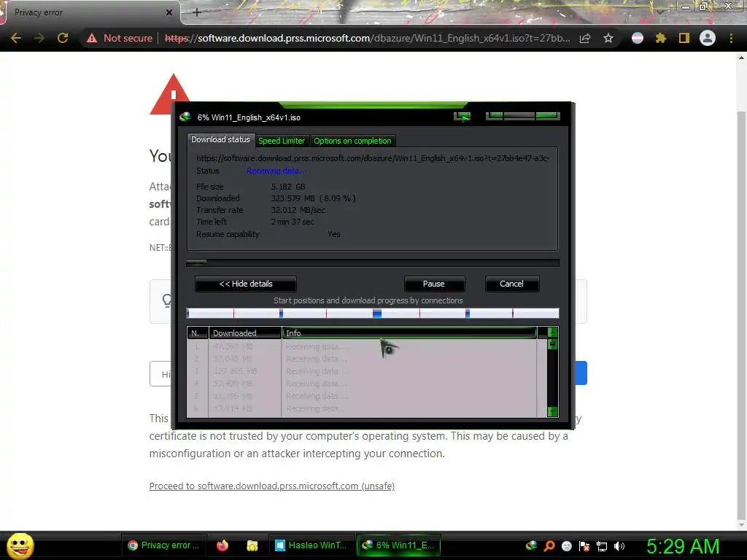Open the Options on completion tab
This screenshot has height=560, width=747.
pyautogui.click(x=352, y=141)
